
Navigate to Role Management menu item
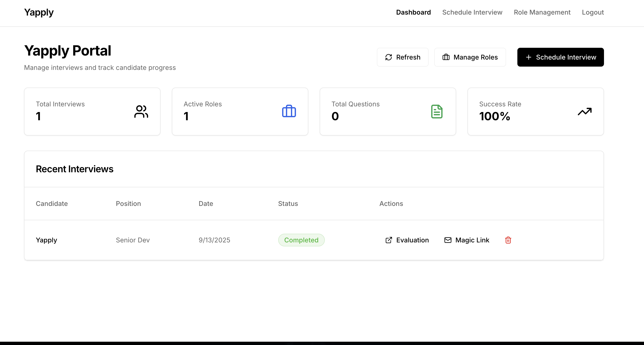(542, 12)
